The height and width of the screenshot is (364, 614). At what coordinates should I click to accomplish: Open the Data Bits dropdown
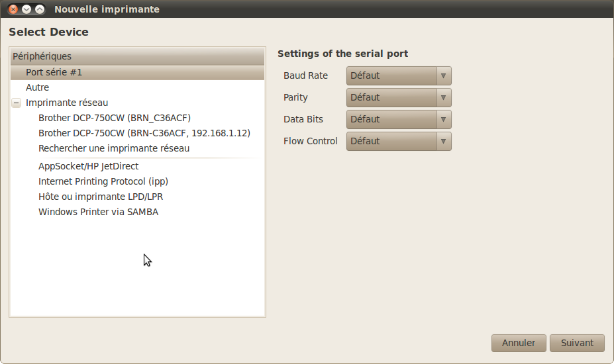click(x=399, y=119)
